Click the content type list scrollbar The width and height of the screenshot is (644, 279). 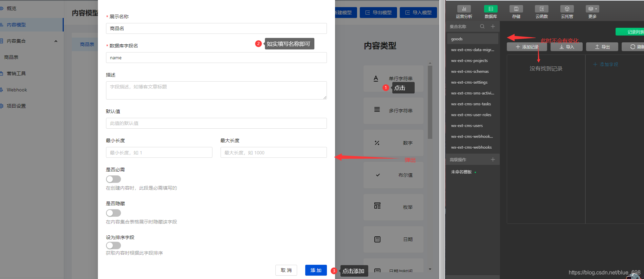point(430,102)
